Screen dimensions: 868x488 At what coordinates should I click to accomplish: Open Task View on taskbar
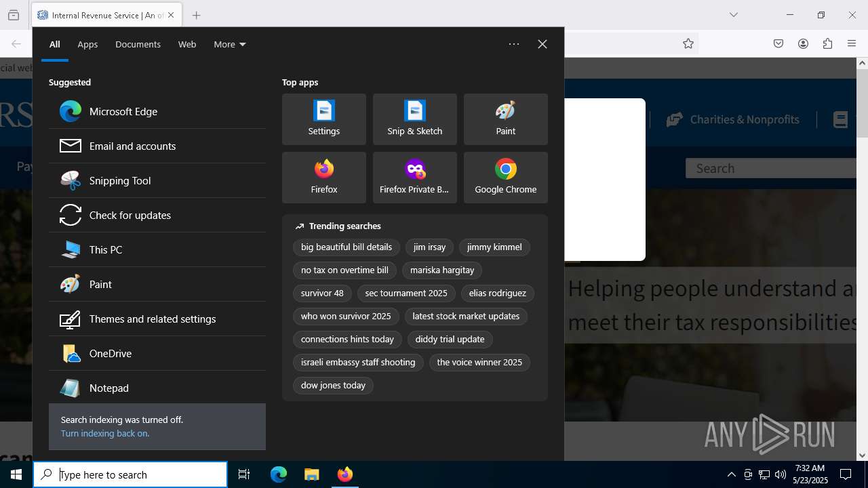click(244, 474)
